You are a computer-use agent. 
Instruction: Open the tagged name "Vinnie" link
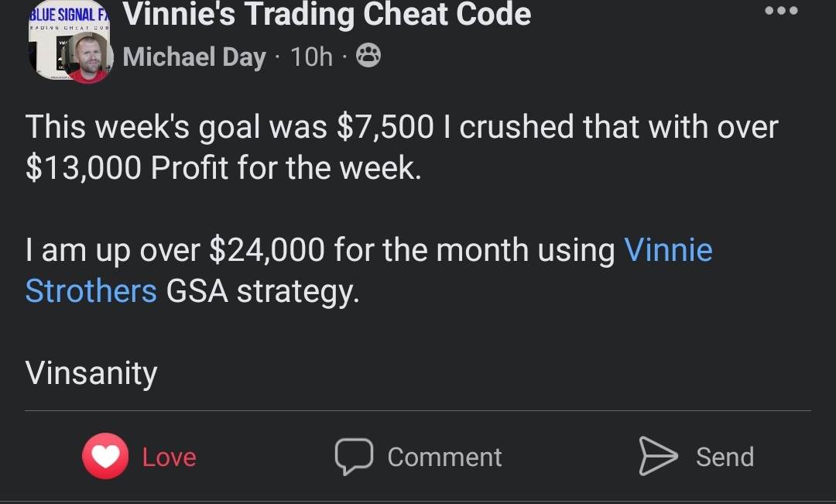[x=668, y=249]
